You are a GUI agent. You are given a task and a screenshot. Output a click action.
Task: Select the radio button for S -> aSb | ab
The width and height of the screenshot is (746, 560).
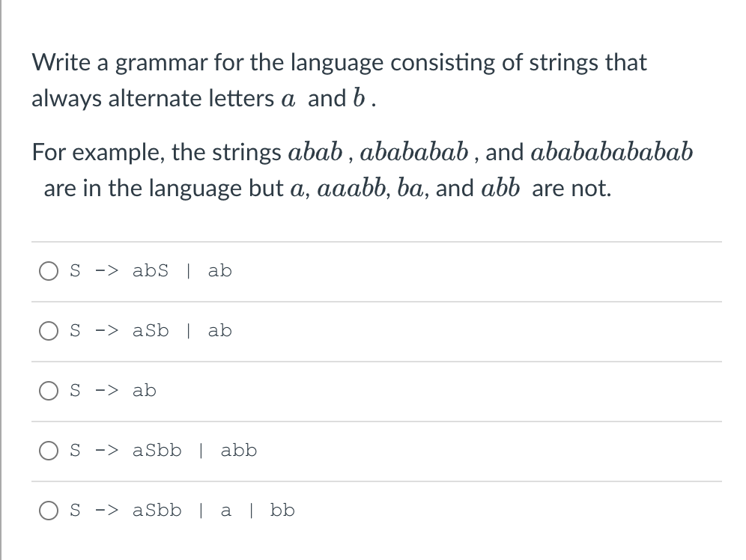point(49,331)
